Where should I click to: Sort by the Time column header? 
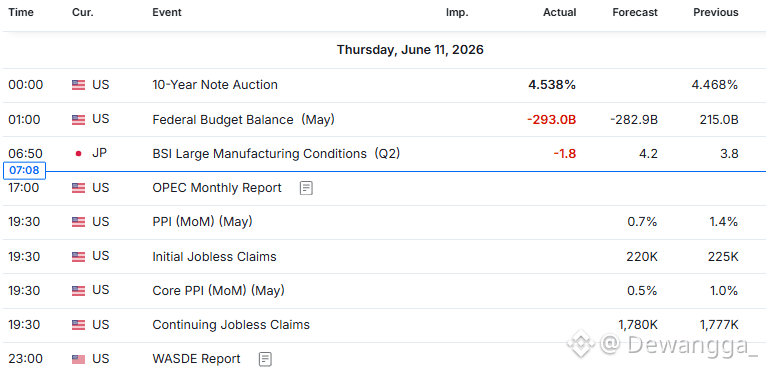point(21,13)
